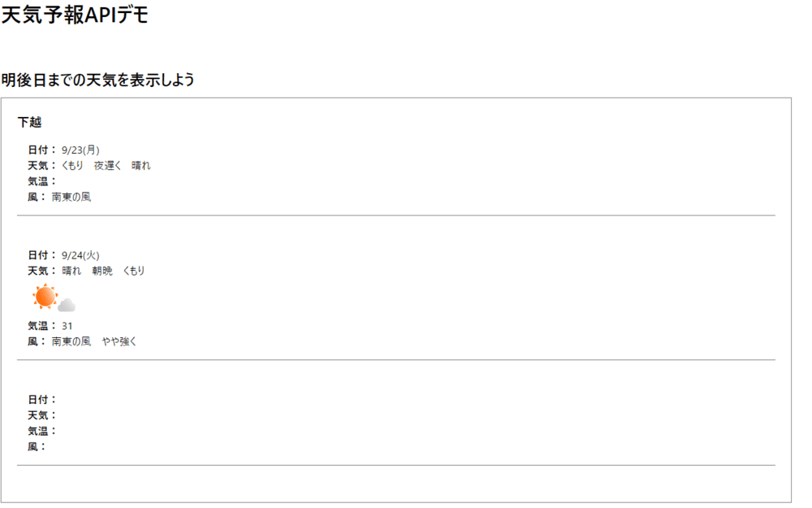Click the first entry's 日付 label

[41, 150]
